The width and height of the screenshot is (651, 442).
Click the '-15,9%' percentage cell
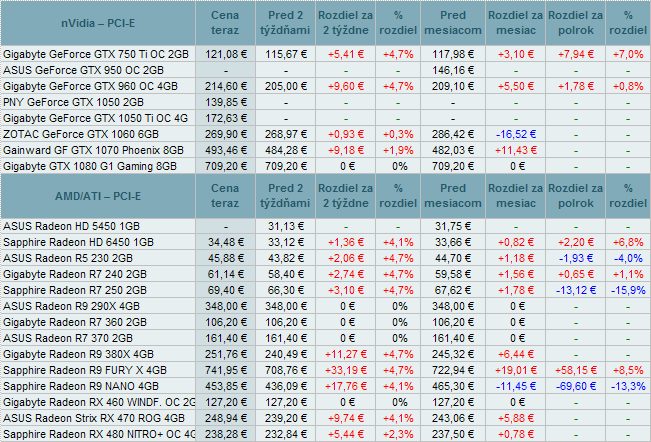pos(628,290)
